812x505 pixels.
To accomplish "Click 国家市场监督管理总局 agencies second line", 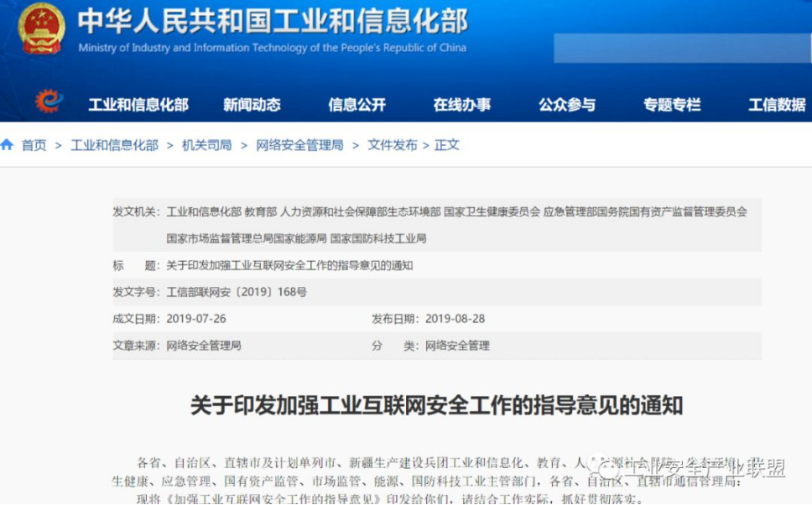I will tap(296, 238).
